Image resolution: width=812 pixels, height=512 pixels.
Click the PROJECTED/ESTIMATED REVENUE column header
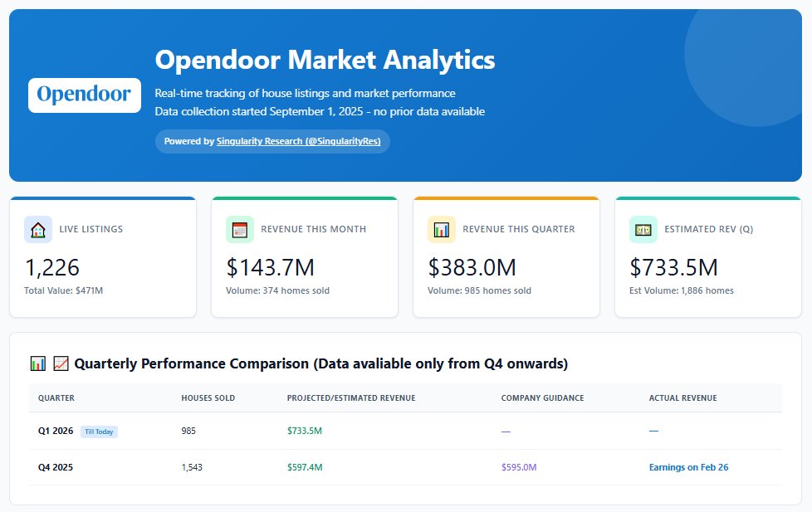[x=351, y=398]
